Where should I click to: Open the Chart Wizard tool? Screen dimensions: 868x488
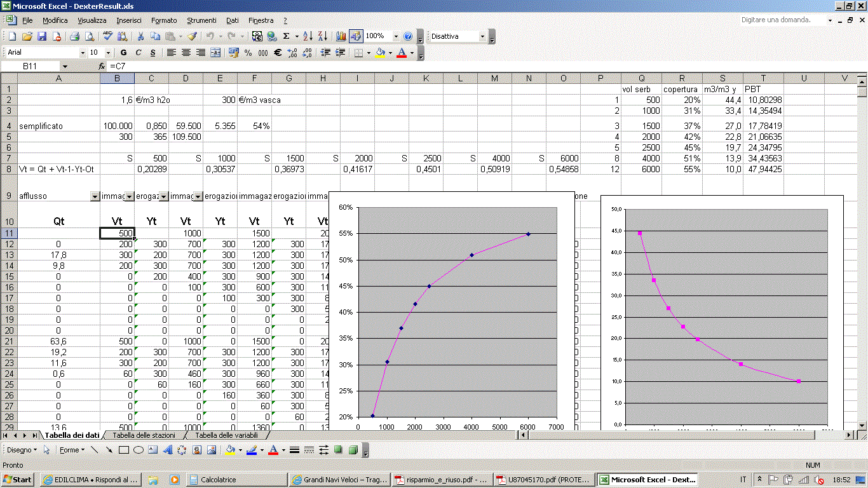click(341, 36)
